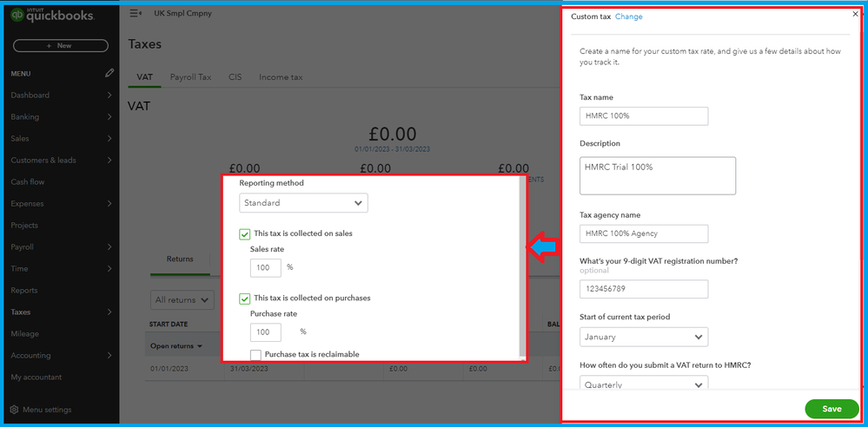
Task: Click the + New button in the sidebar
Action: coord(60,45)
